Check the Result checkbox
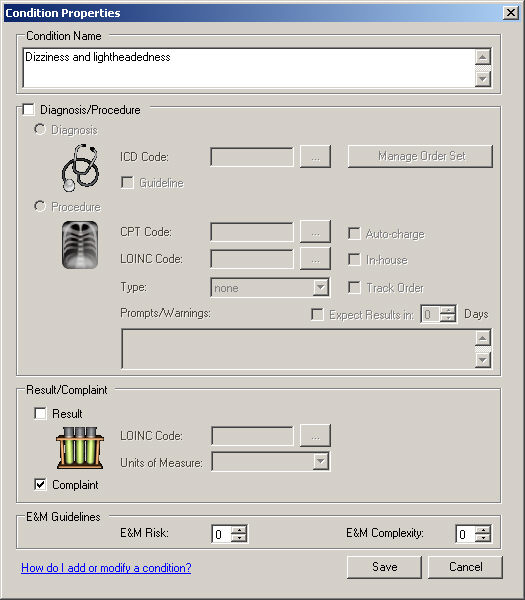The height and width of the screenshot is (600, 525). click(x=40, y=413)
